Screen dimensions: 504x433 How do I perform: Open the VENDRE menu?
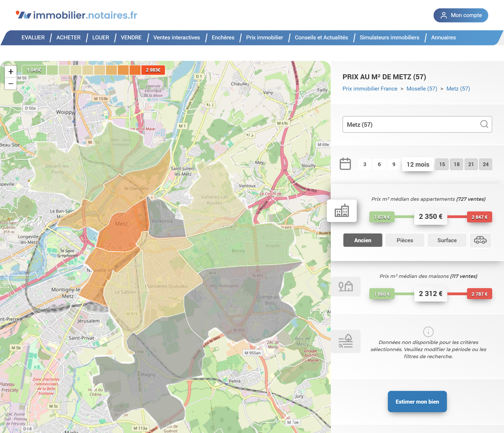131,38
